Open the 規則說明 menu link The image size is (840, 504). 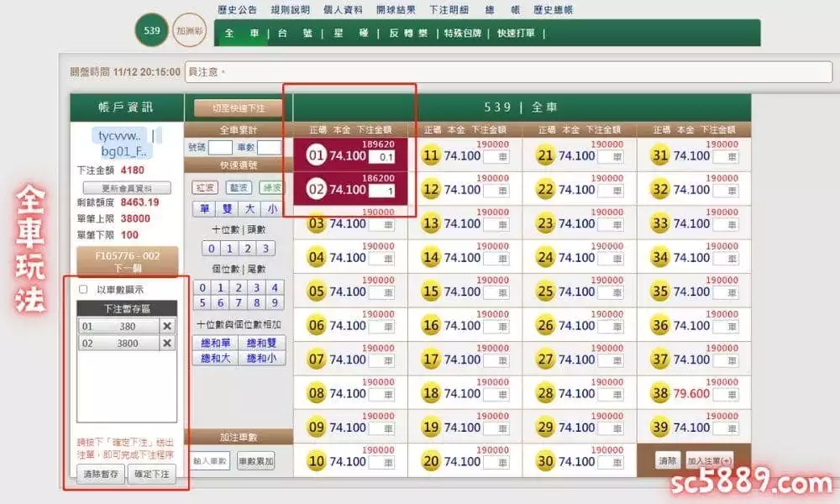coord(291,9)
